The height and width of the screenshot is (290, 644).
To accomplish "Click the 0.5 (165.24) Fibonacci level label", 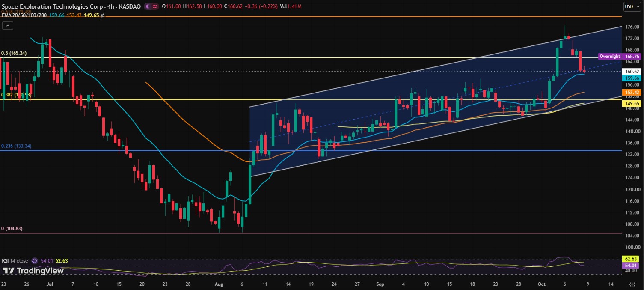I will pos(14,54).
